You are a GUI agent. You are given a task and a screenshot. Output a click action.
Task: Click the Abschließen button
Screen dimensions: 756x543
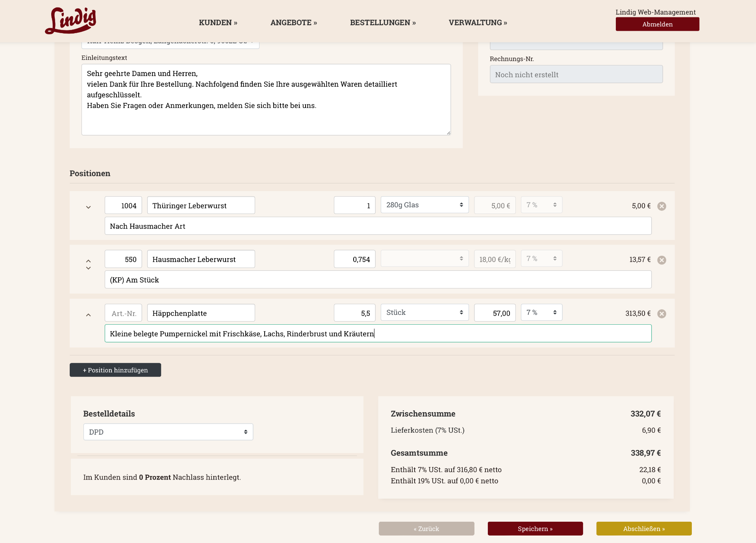(644, 529)
